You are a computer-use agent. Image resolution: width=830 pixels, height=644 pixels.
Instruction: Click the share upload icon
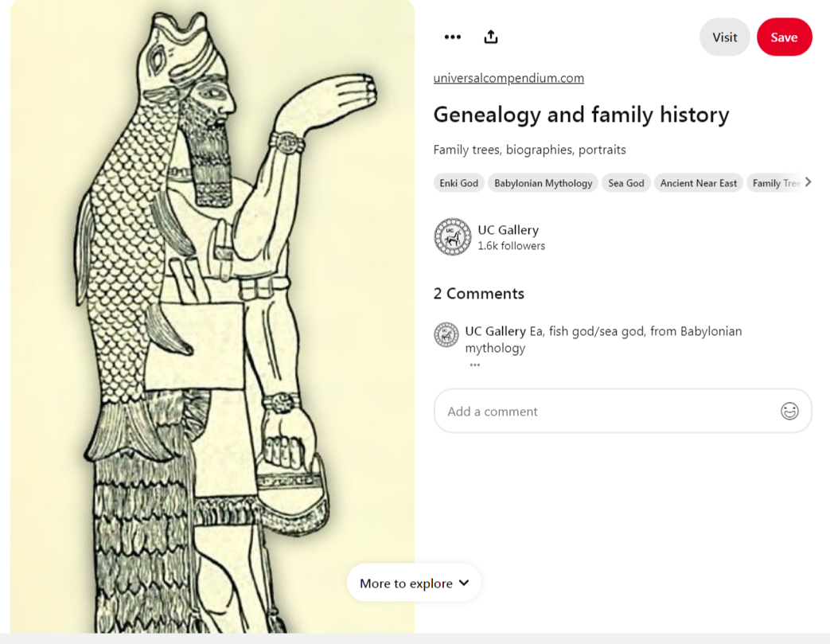[x=491, y=37]
